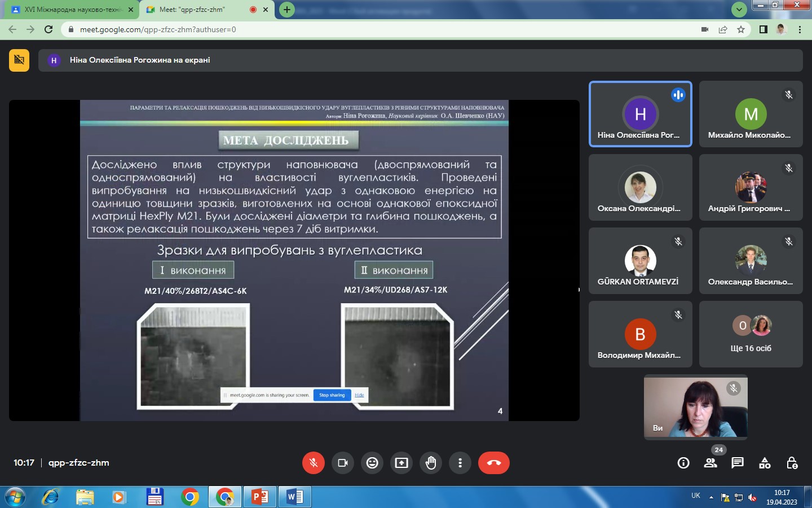The image size is (812, 508).
Task: Expand the Chrome tab search chevron
Action: coord(739,10)
